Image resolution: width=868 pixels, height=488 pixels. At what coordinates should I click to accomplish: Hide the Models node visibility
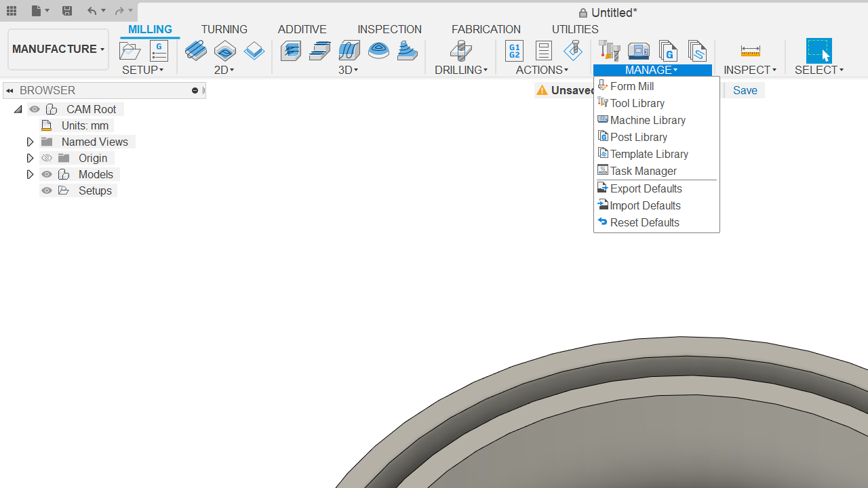(x=47, y=174)
